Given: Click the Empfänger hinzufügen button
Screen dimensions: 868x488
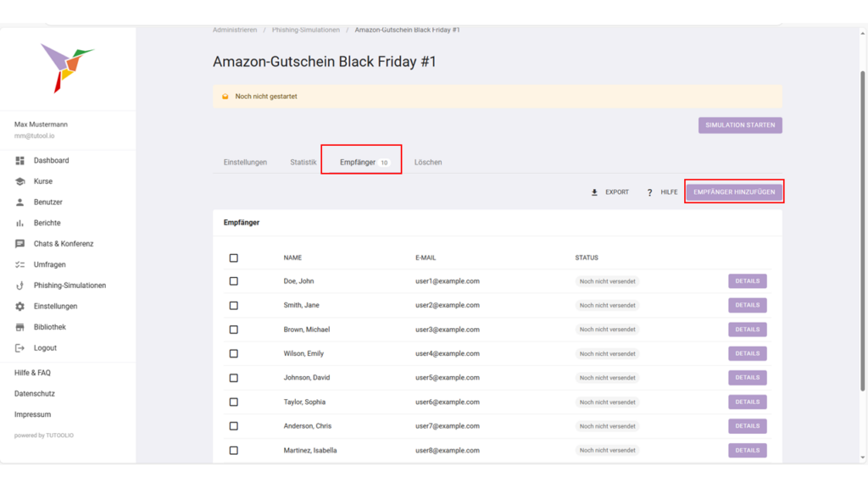Looking at the screenshot, I should [734, 192].
